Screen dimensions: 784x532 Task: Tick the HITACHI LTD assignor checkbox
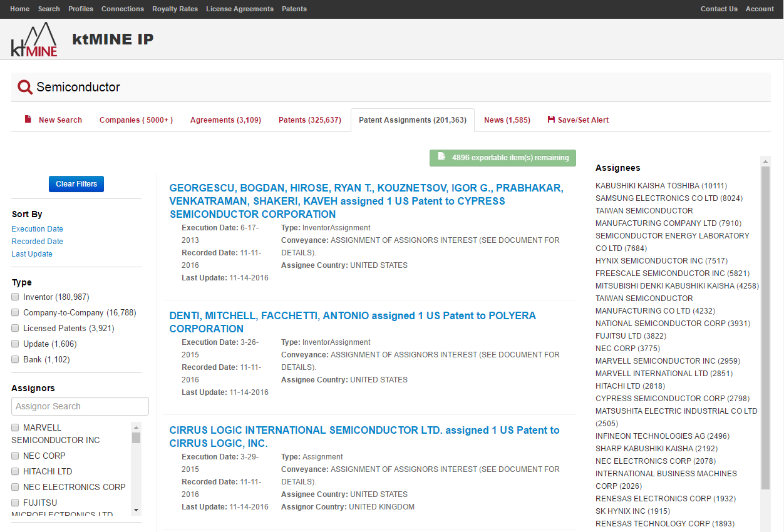15,471
